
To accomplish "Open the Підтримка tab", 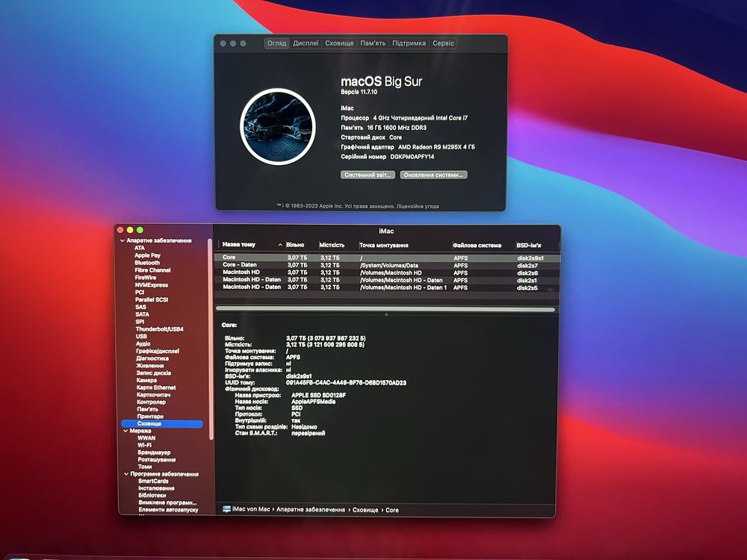I will [409, 43].
